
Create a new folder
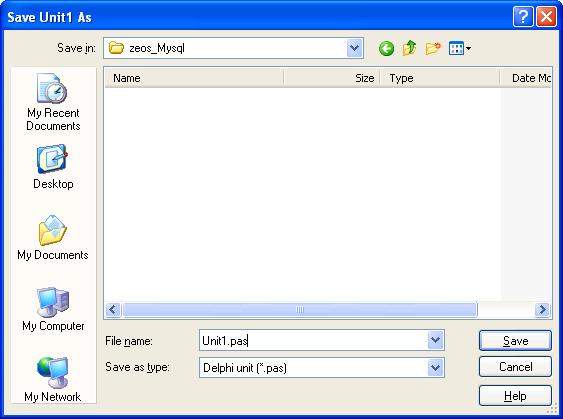[x=433, y=48]
